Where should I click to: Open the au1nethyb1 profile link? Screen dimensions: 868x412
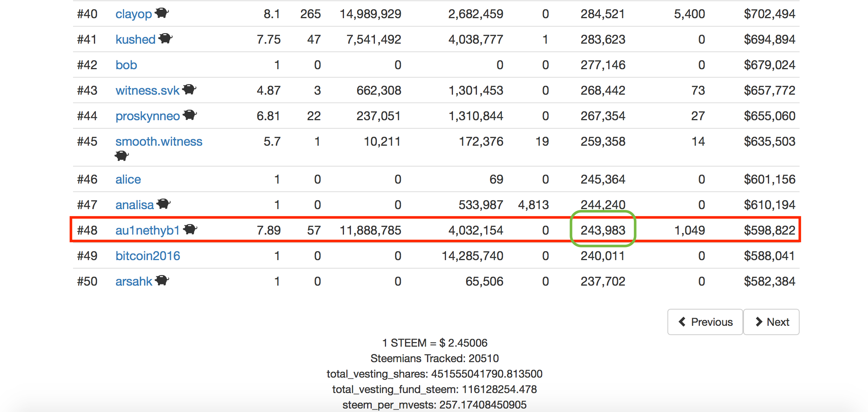coord(148,230)
